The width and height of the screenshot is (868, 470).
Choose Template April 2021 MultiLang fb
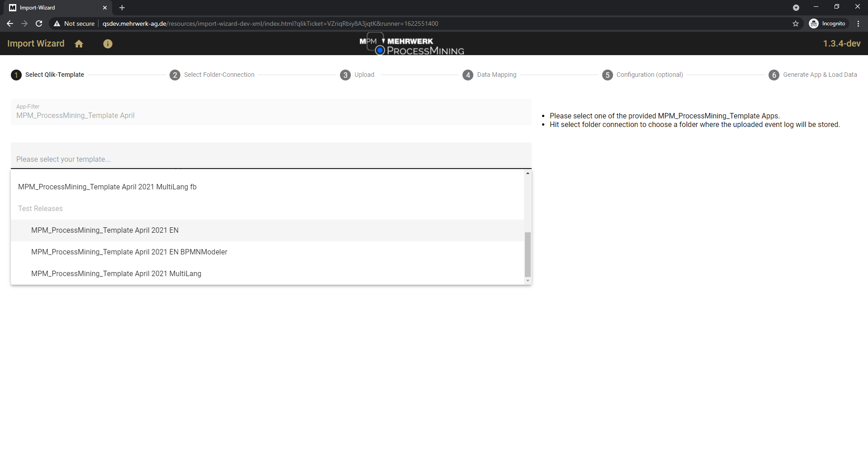267,187
